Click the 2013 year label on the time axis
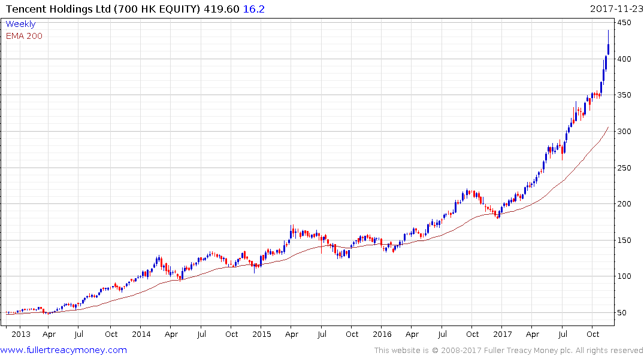The height and width of the screenshot is (359, 644). point(21,334)
